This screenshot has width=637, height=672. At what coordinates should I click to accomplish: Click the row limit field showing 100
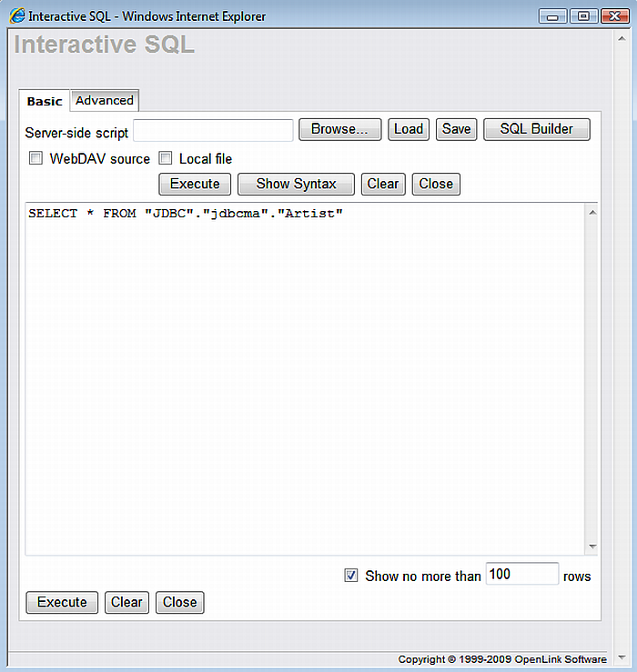(521, 574)
